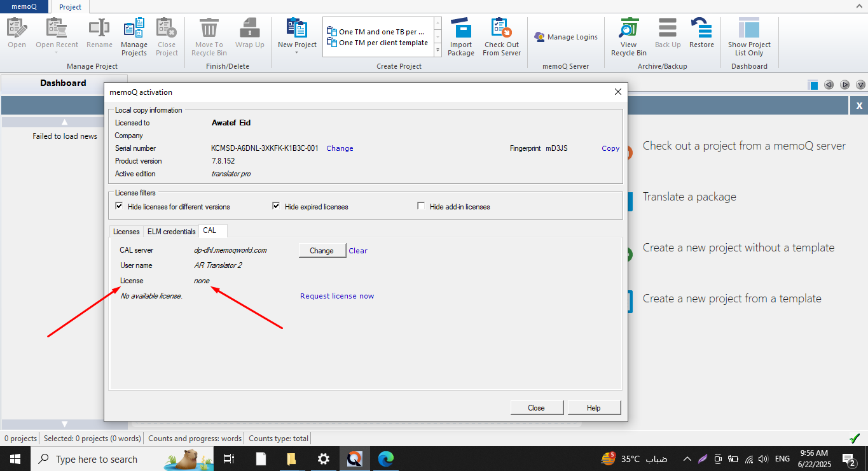Click the memoQ icon on the taskbar
This screenshot has height=471, width=868.
click(x=355, y=459)
